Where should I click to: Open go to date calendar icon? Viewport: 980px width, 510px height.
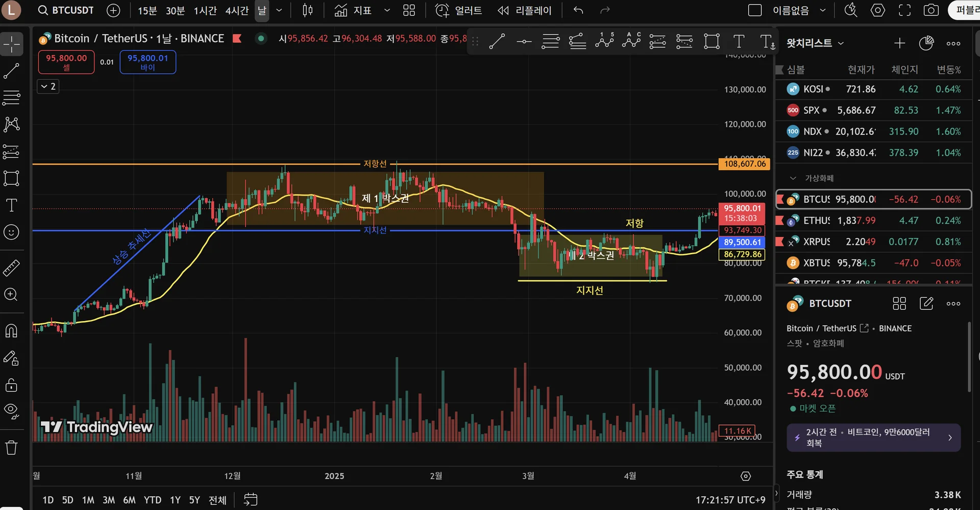click(250, 500)
